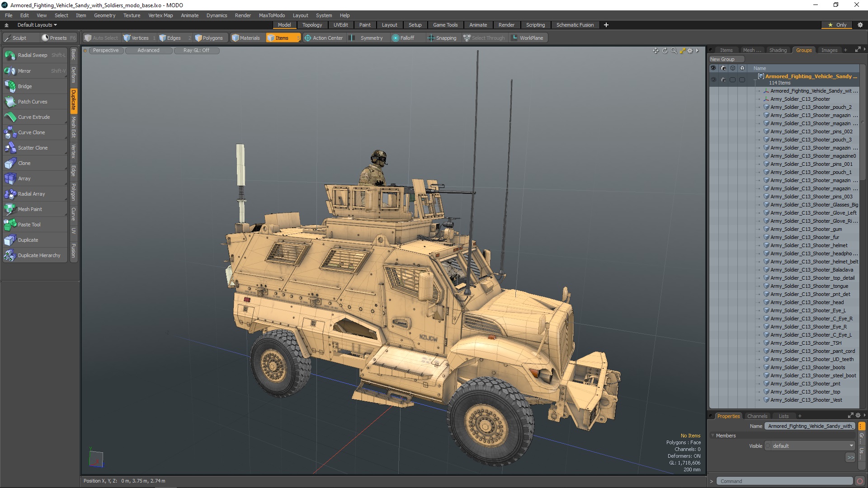This screenshot has width=868, height=488.
Task: Open viewport settings gear icon
Action: (x=690, y=51)
